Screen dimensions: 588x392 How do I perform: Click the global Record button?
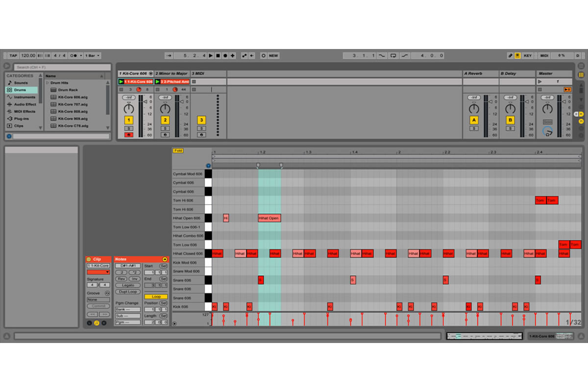pos(225,55)
